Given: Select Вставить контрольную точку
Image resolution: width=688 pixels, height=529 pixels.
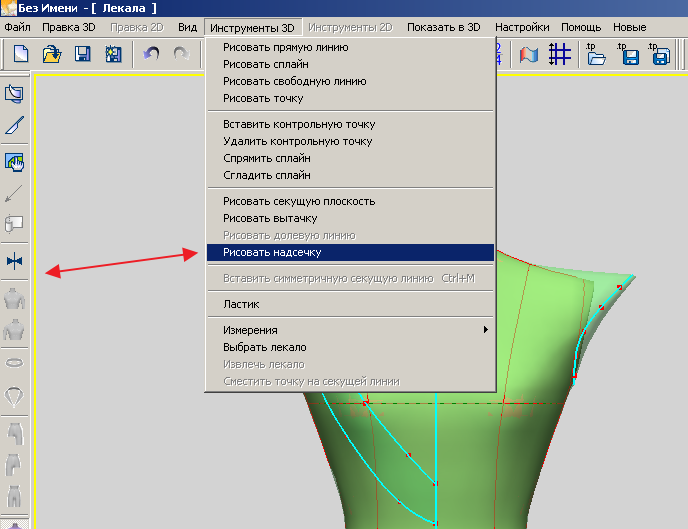Looking at the screenshot, I should (x=350, y=124).
